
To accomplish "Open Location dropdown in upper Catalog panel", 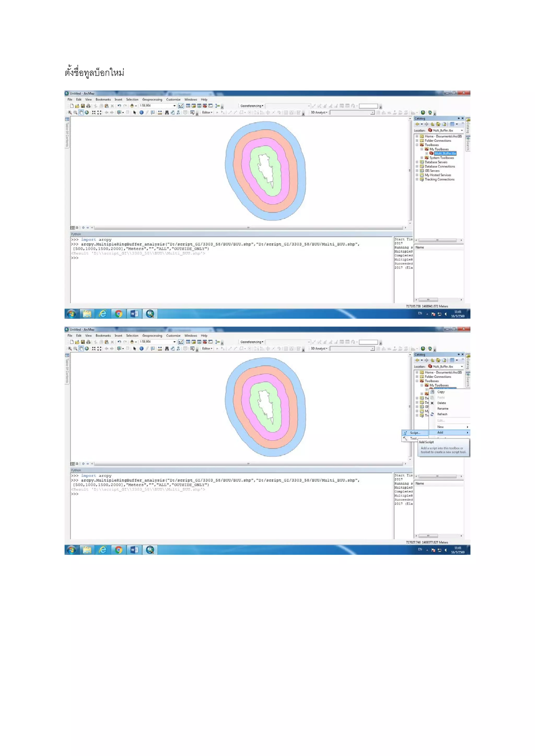I will [x=462, y=130].
